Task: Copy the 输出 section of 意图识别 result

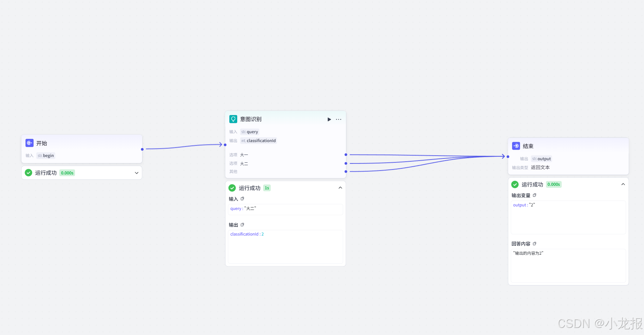Action: tap(242, 225)
